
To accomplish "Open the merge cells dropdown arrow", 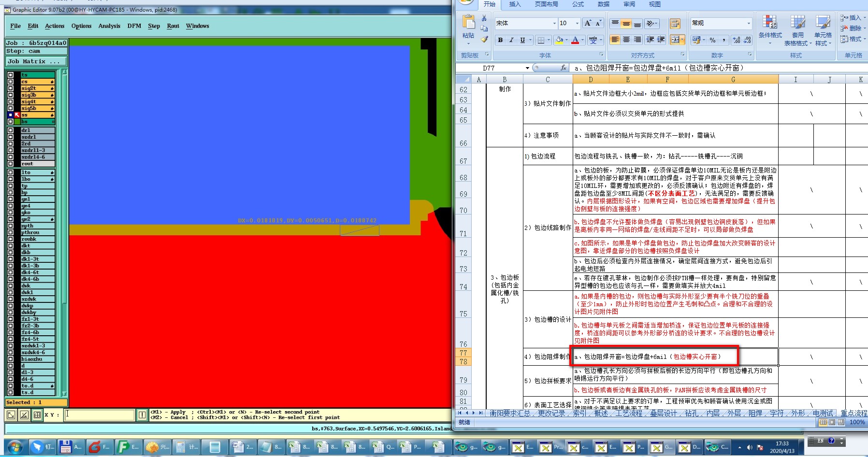I will point(682,40).
